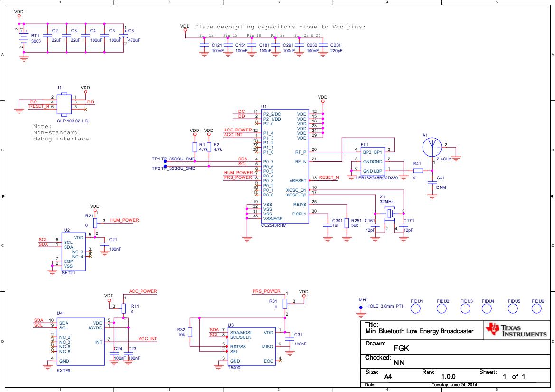Click the MH1 mounting hole dot
Viewport: 555px width, 392px height.
coord(360,307)
